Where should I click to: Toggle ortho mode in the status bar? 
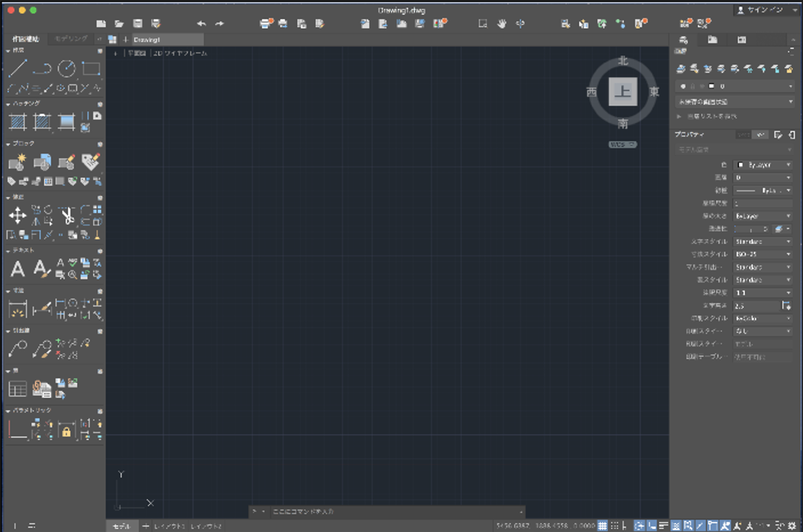click(624, 526)
